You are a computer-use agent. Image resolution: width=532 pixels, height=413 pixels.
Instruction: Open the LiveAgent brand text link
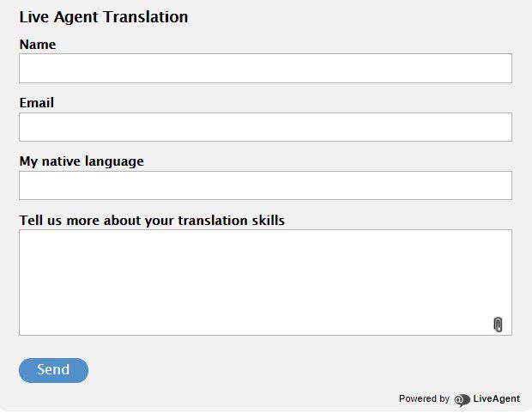click(496, 399)
